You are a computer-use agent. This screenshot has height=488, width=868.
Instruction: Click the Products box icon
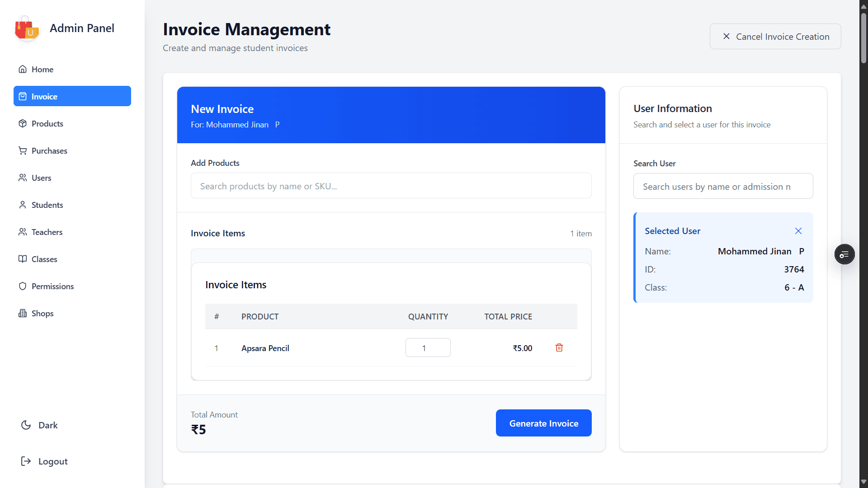coord(23,123)
